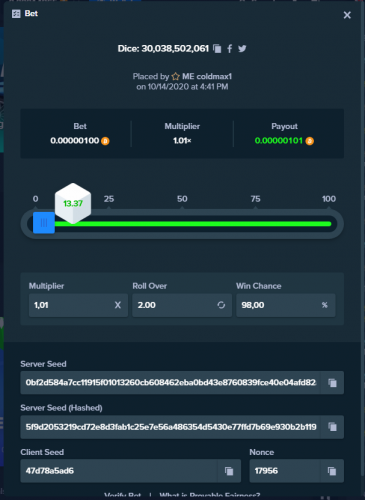The image size is (365, 500).
Task: Click the star icon beside ME coldmax1
Action: click(175, 77)
